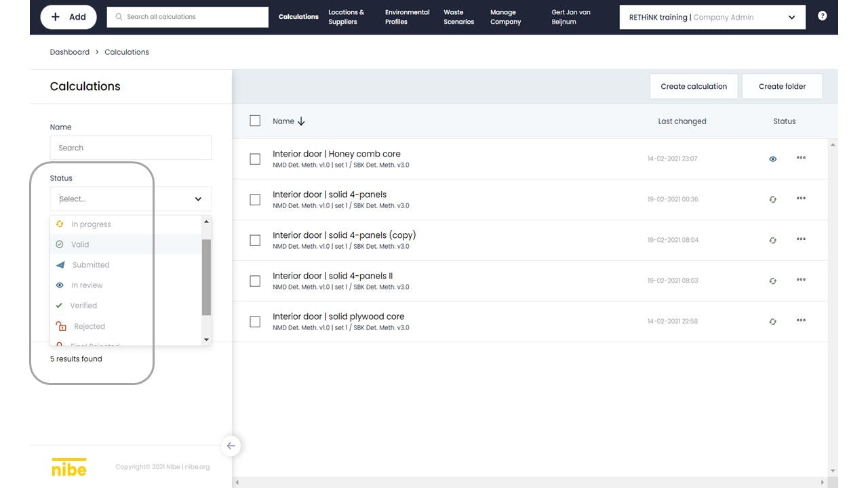Viewport: 868px width, 488px height.
Task: Check the solid 4-panels II row checkbox
Action: [x=255, y=281]
